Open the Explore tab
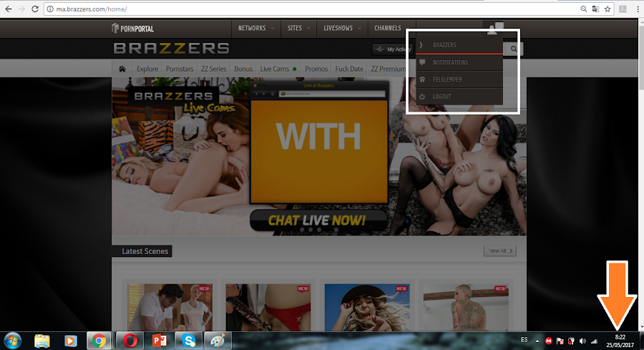 click(x=147, y=69)
